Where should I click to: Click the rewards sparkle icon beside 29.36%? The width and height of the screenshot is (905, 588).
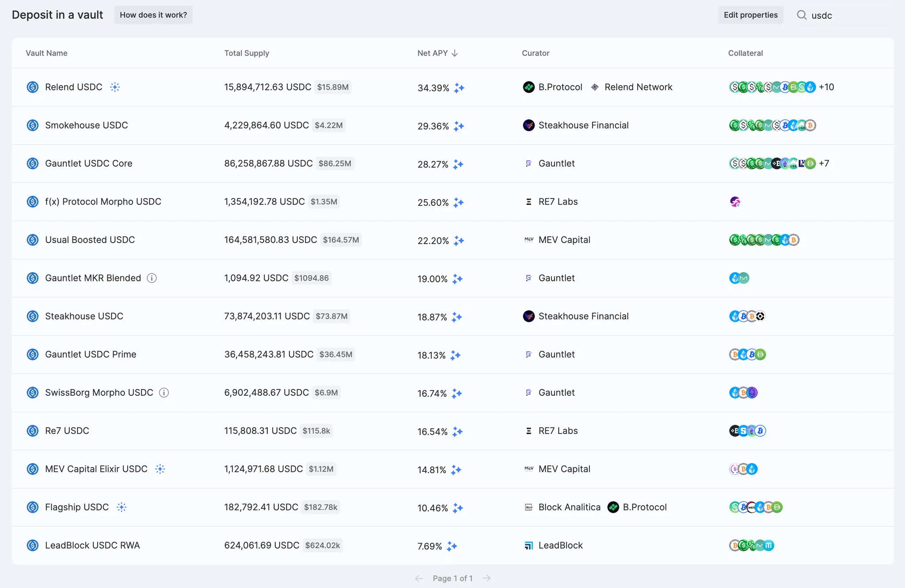tap(459, 126)
